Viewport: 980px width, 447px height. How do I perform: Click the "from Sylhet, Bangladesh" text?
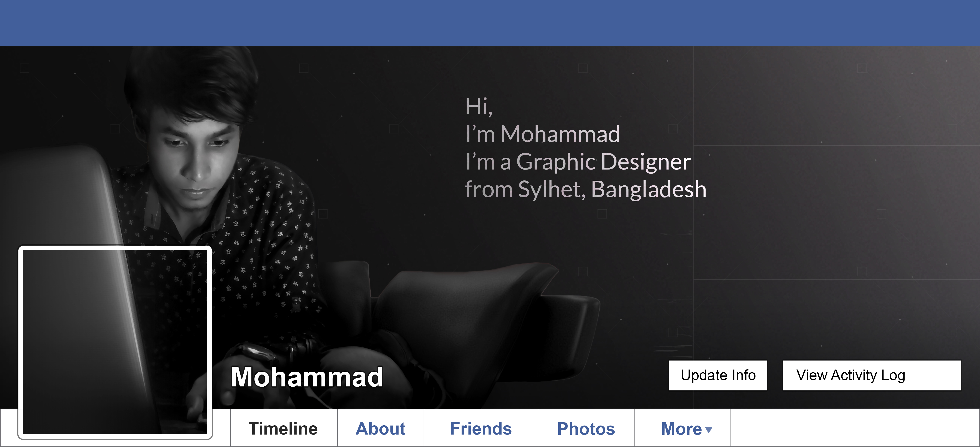point(586,189)
